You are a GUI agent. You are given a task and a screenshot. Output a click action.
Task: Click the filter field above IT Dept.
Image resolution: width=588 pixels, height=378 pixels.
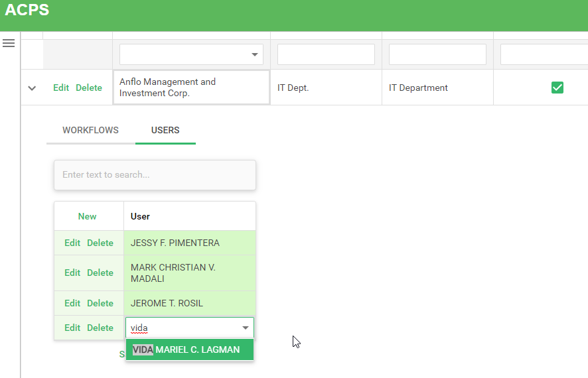pyautogui.click(x=326, y=54)
